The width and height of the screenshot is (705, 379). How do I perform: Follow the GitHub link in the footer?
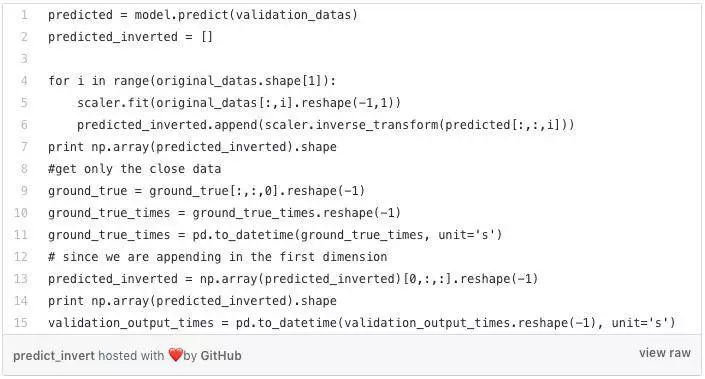pyautogui.click(x=220, y=356)
